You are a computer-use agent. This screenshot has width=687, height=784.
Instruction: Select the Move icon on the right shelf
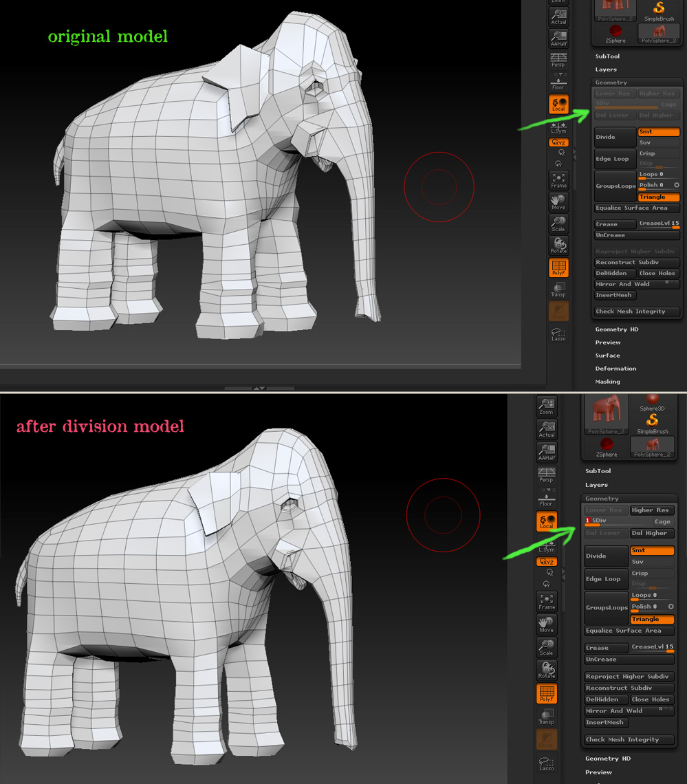(x=558, y=202)
